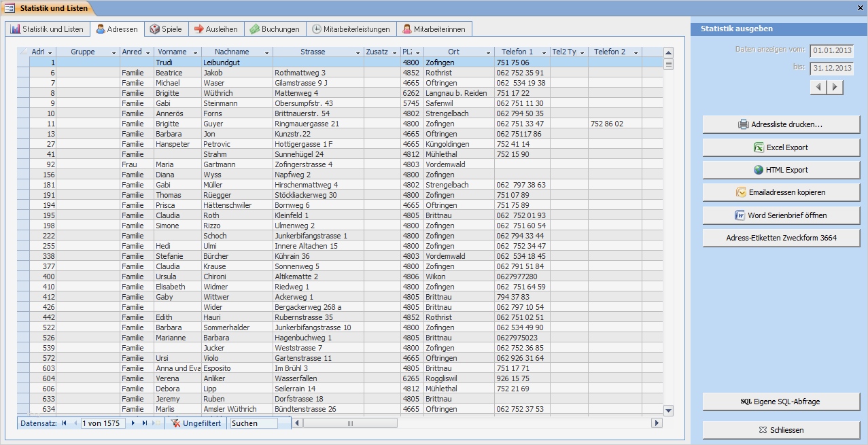868x445 pixels.
Task: Expand the Nachname column dropdown arrow
Action: pyautogui.click(x=266, y=51)
